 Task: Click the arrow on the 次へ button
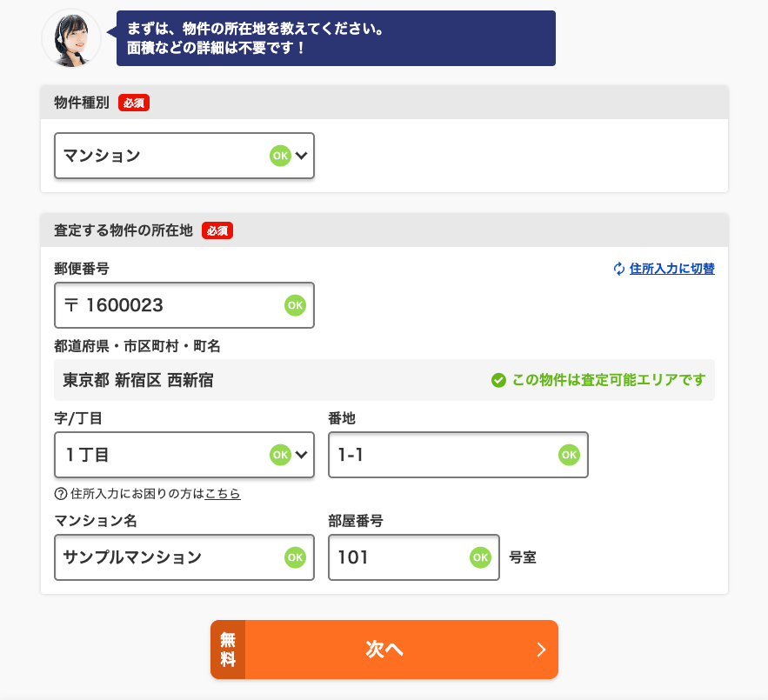[541, 650]
